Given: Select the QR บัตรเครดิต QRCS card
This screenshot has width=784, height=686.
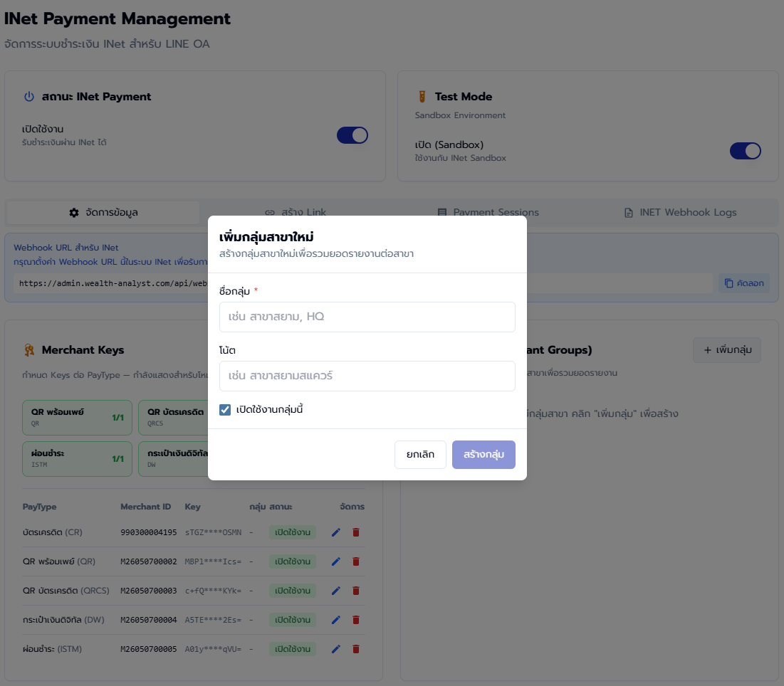Looking at the screenshot, I should pyautogui.click(x=173, y=417).
